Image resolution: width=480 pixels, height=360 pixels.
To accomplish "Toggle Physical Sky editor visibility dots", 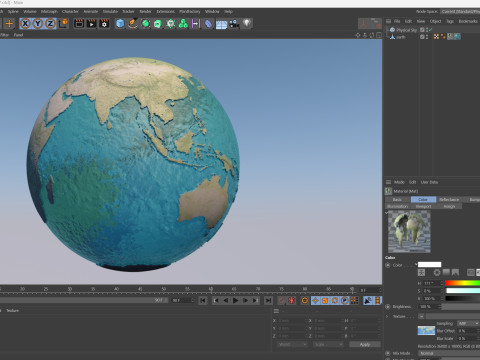I will coord(427,30).
